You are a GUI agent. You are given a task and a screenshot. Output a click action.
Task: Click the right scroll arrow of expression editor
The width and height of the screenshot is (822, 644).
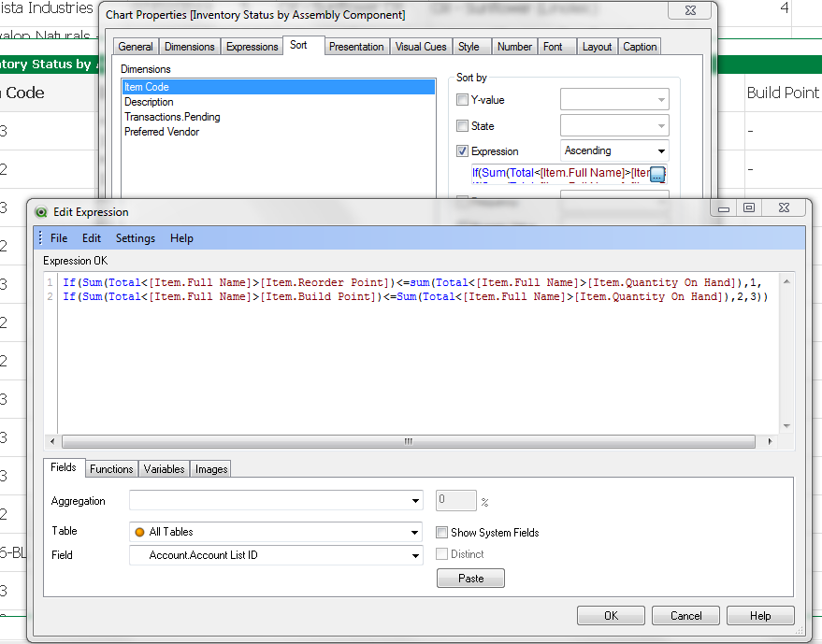tap(769, 442)
